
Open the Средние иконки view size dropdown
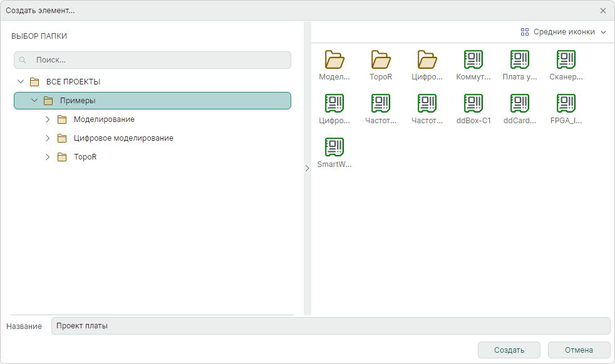564,32
